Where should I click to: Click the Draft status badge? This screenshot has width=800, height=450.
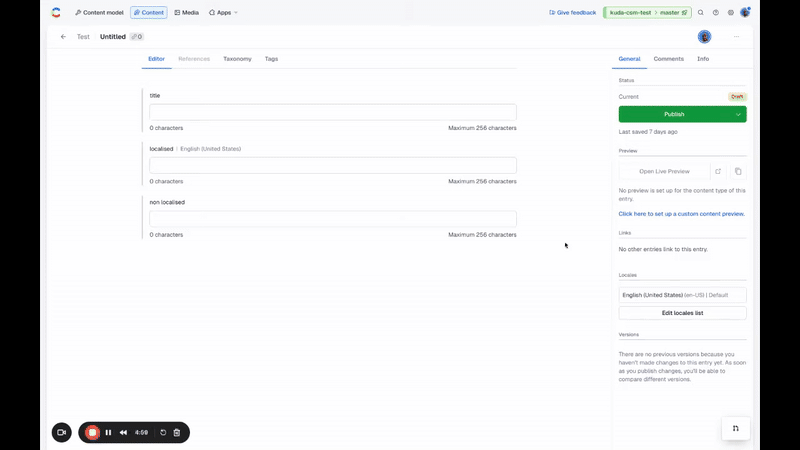pyautogui.click(x=737, y=96)
